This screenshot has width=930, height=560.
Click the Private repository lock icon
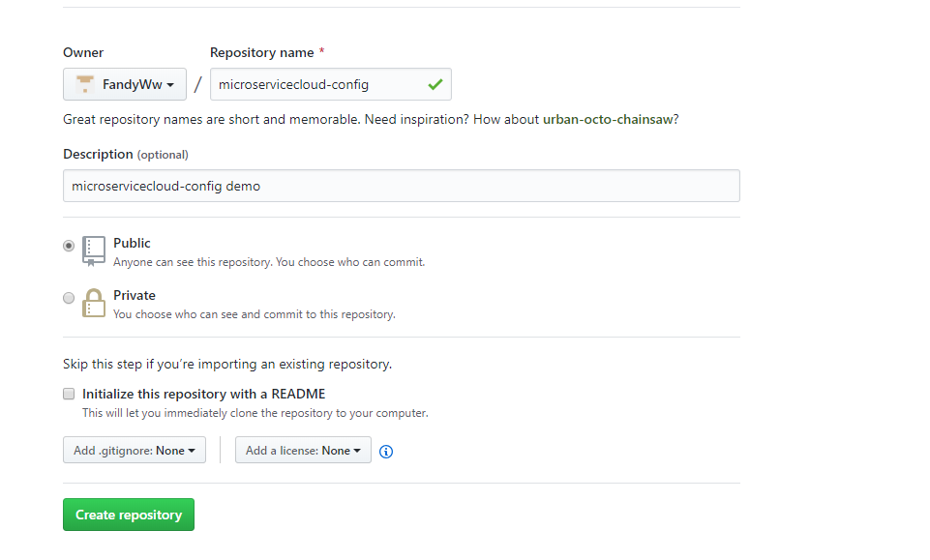click(93, 303)
